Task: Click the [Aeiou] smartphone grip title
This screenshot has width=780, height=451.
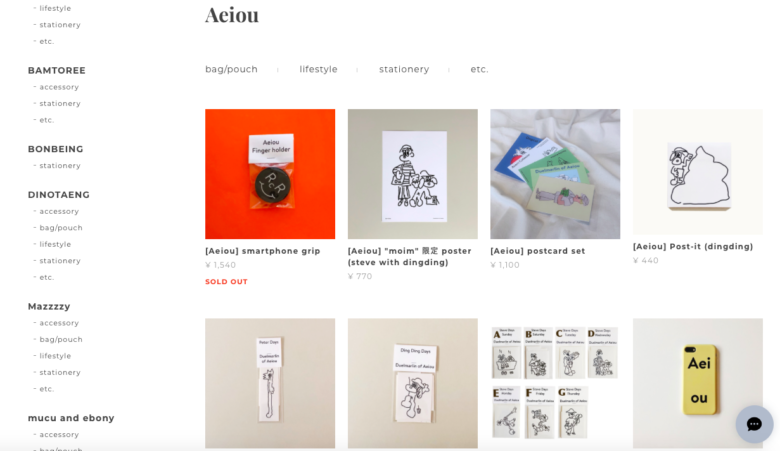Action: tap(263, 251)
